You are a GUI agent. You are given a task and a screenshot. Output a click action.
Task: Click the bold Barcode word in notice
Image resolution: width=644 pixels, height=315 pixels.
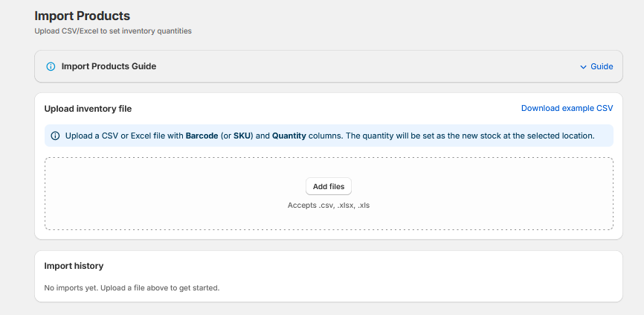point(202,136)
